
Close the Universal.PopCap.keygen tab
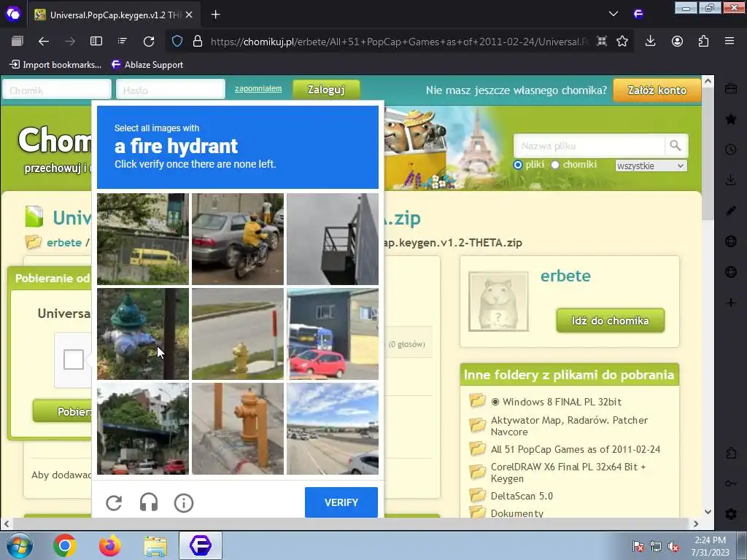pyautogui.click(x=189, y=15)
